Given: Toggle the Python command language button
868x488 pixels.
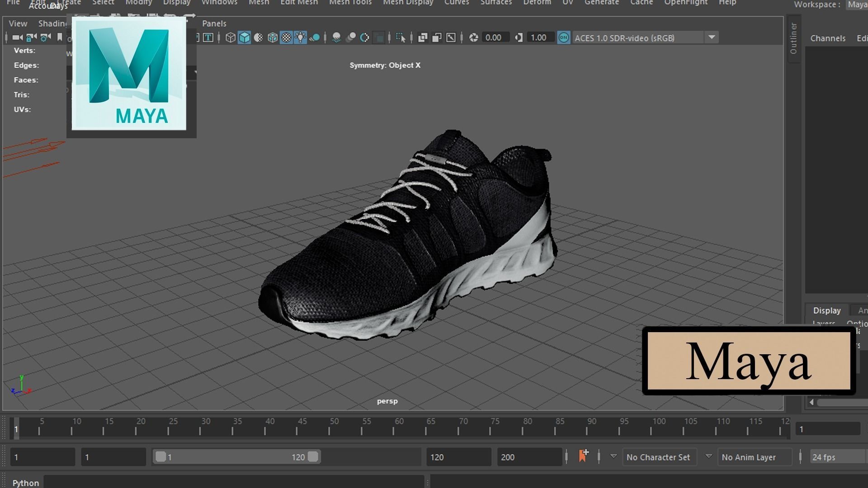Looking at the screenshot, I should pos(25,483).
